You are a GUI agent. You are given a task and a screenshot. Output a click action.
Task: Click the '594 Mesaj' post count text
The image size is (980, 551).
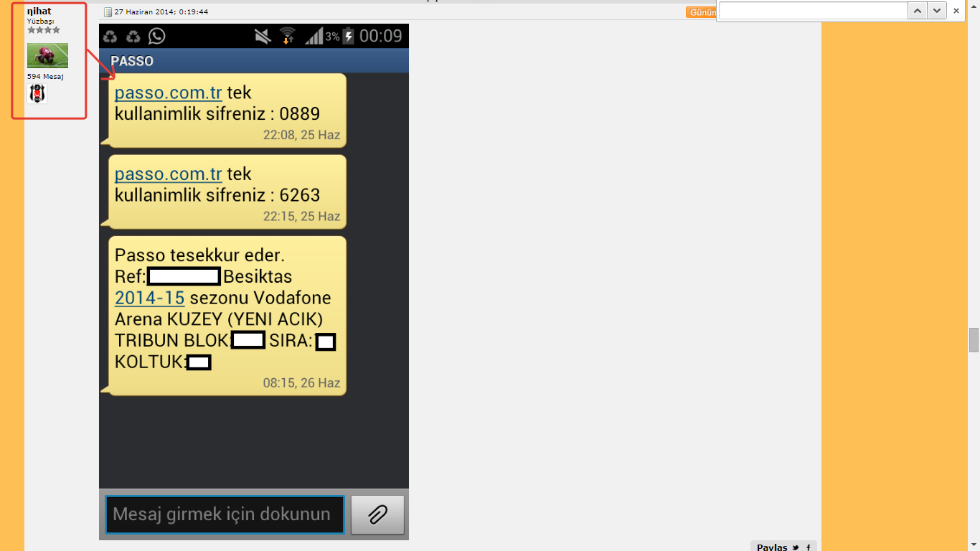pos(45,76)
